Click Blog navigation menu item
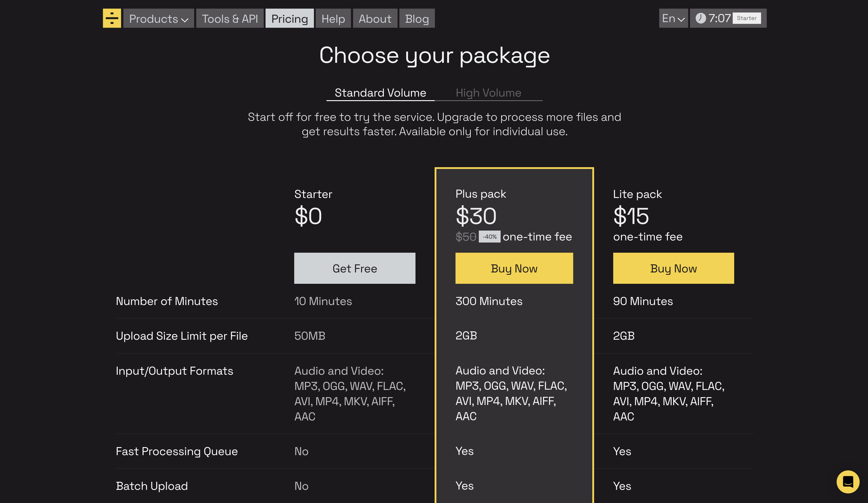 (x=417, y=18)
